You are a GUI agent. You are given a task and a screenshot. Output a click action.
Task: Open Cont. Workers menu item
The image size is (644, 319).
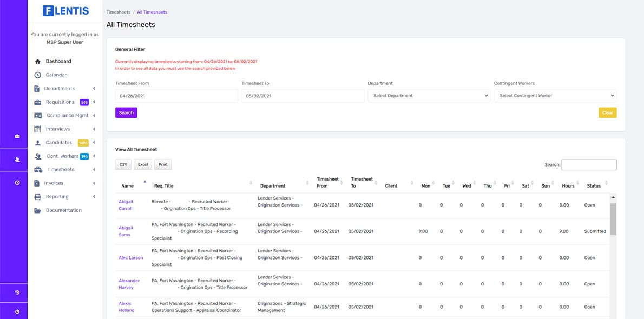62,156
